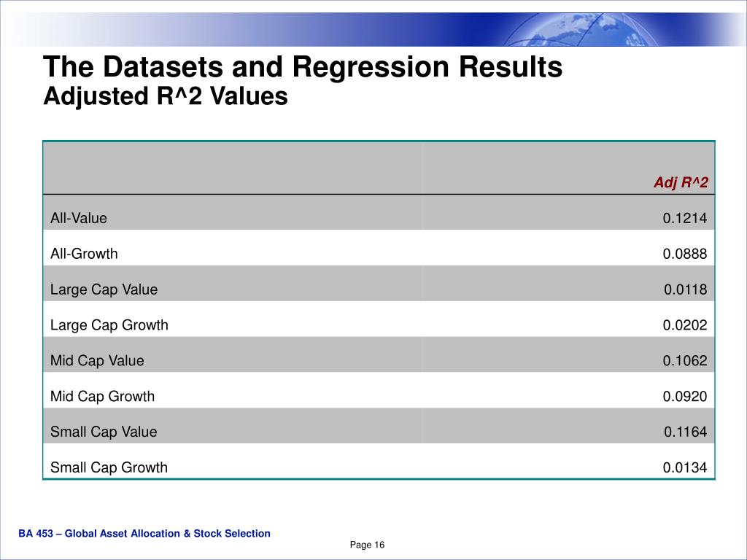Click the Mid Cap Growth figure 0.0920
Screen dimensions: 747x560
(x=684, y=396)
